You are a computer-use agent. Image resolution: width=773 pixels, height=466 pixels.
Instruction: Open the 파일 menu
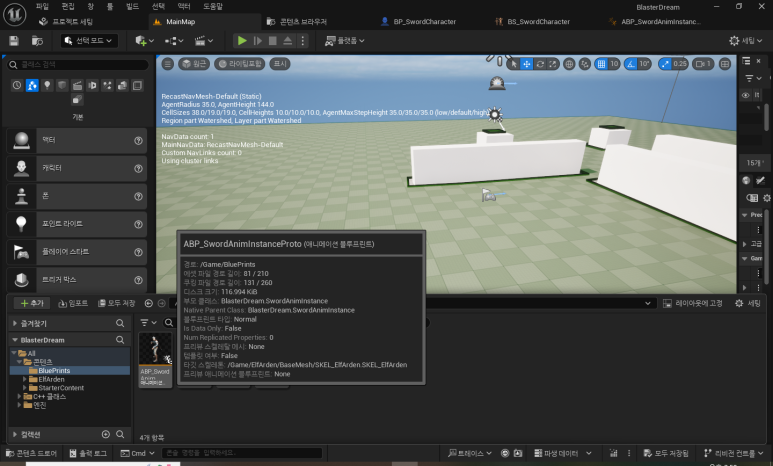click(x=42, y=6)
